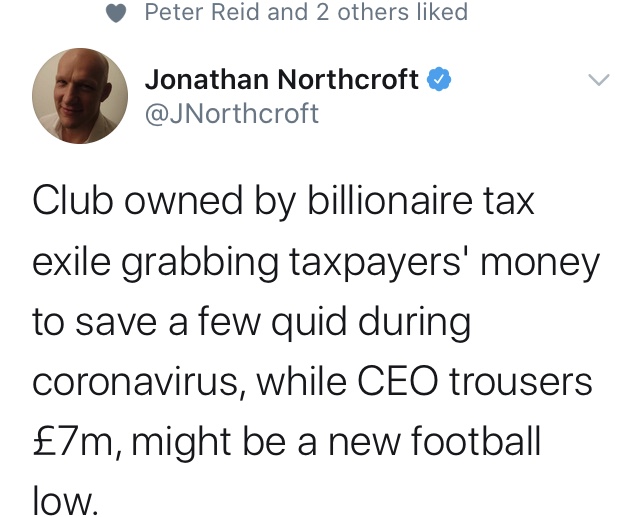Click the '2 others liked' text
The height and width of the screenshot is (517, 640).
[392, 12]
